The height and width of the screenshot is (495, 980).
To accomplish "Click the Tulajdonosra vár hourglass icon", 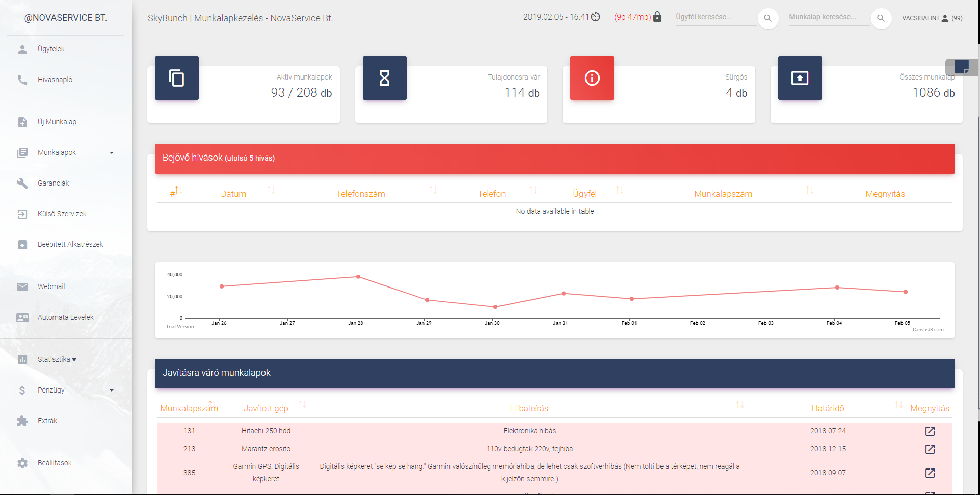I will [384, 77].
